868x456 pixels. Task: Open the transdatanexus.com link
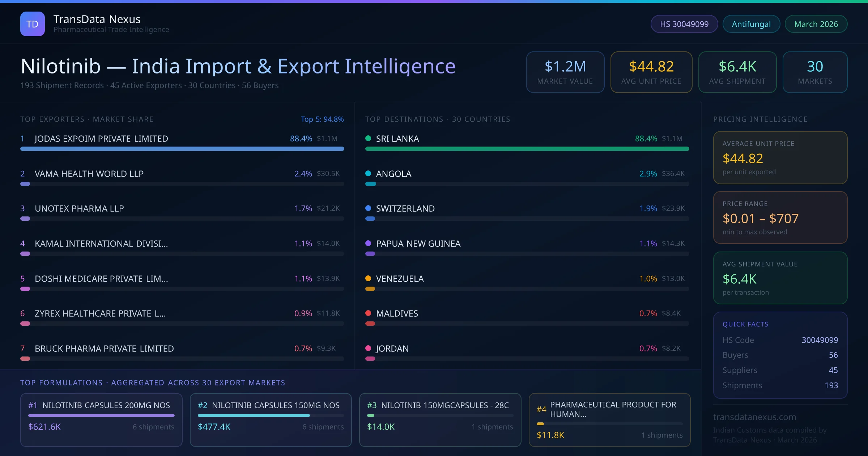pos(754,417)
